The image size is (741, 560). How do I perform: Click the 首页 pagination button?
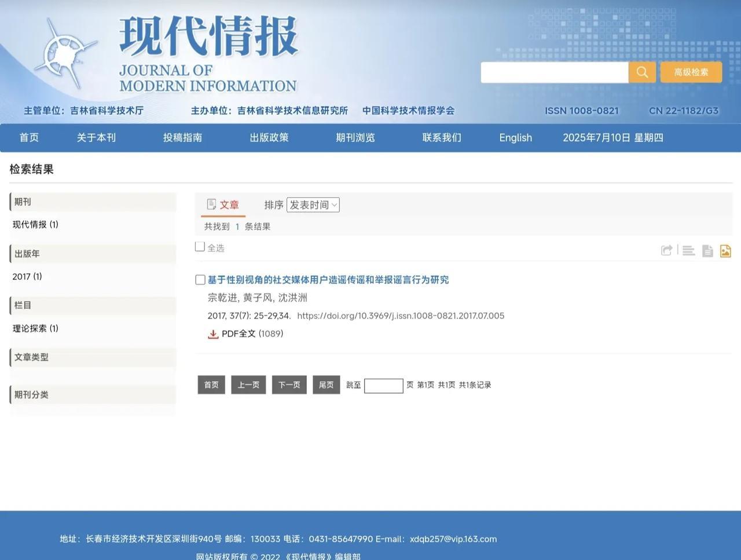(211, 385)
